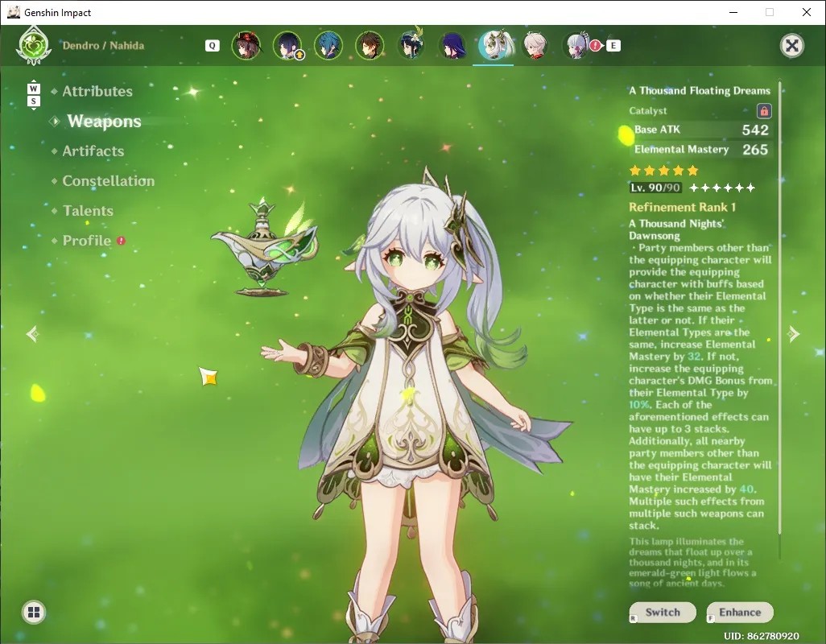
Task: Open the Constellation menu
Action: [x=109, y=180]
